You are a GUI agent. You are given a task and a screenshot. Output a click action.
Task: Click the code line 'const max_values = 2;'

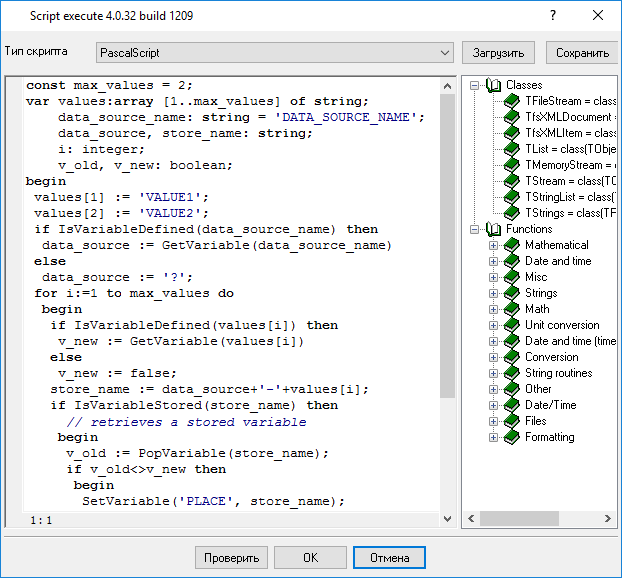(x=109, y=85)
